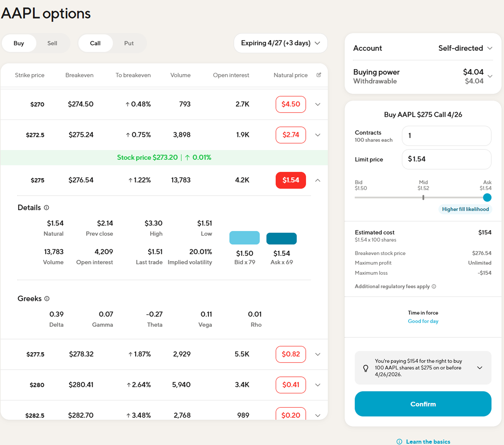Select the $0.82 natural price button
The image size is (504, 445).
tap(291, 354)
